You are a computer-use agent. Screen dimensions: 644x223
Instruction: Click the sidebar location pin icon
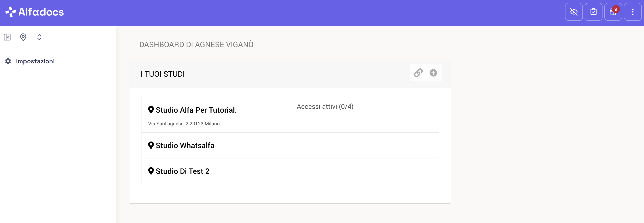(x=23, y=37)
